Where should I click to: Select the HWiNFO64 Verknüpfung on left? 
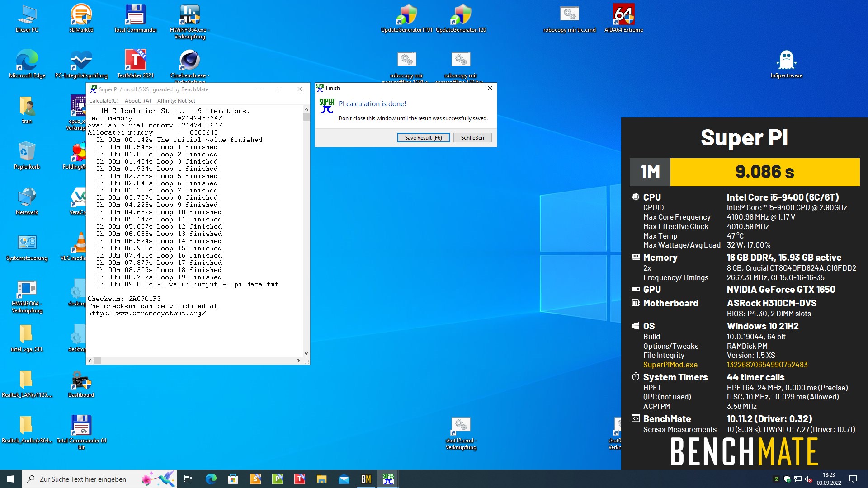click(x=27, y=296)
